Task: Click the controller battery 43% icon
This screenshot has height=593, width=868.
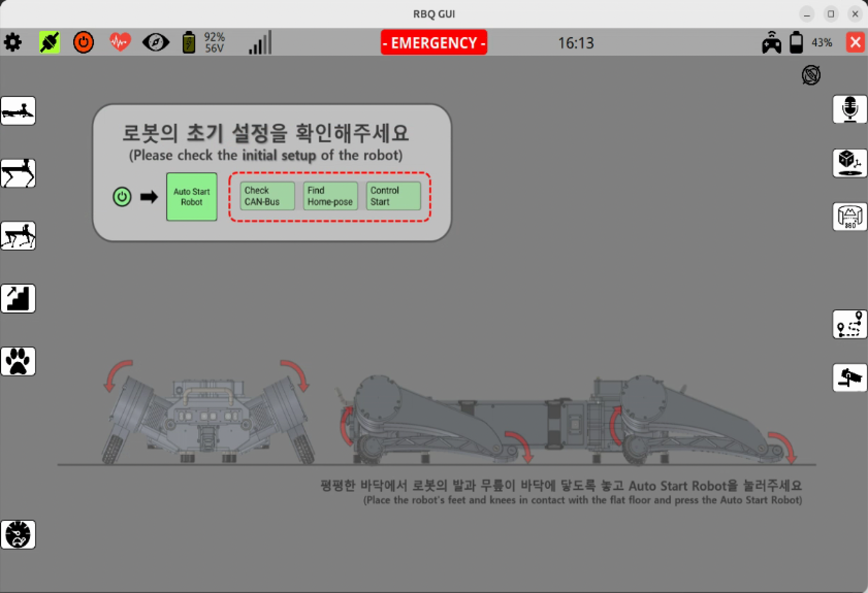Action: tap(797, 42)
